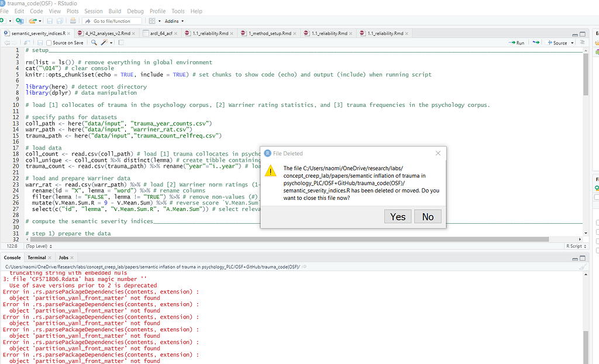This screenshot has width=599, height=364.
Task: Open an existing file
Action: [x=32, y=20]
